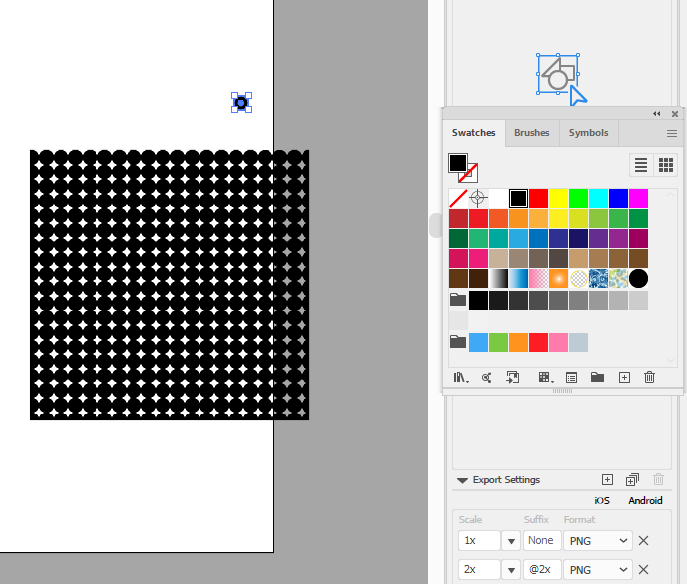This screenshot has height=584, width=687.
Task: Switch swatches to thumbnail view
Action: pos(666,165)
